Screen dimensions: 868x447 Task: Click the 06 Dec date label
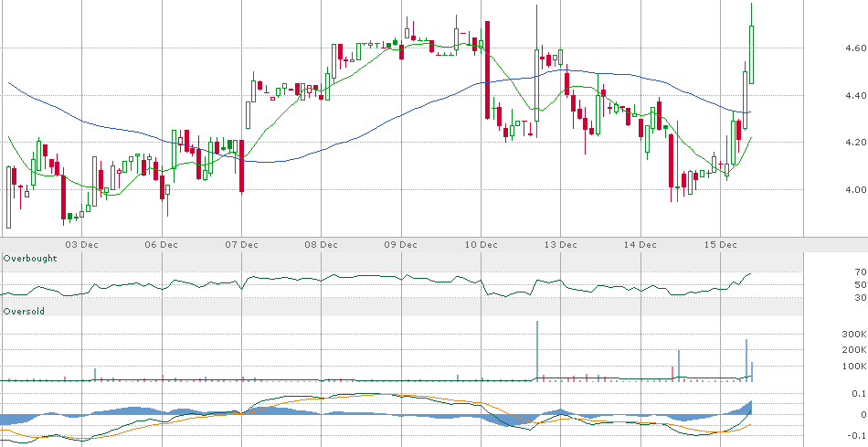click(162, 244)
